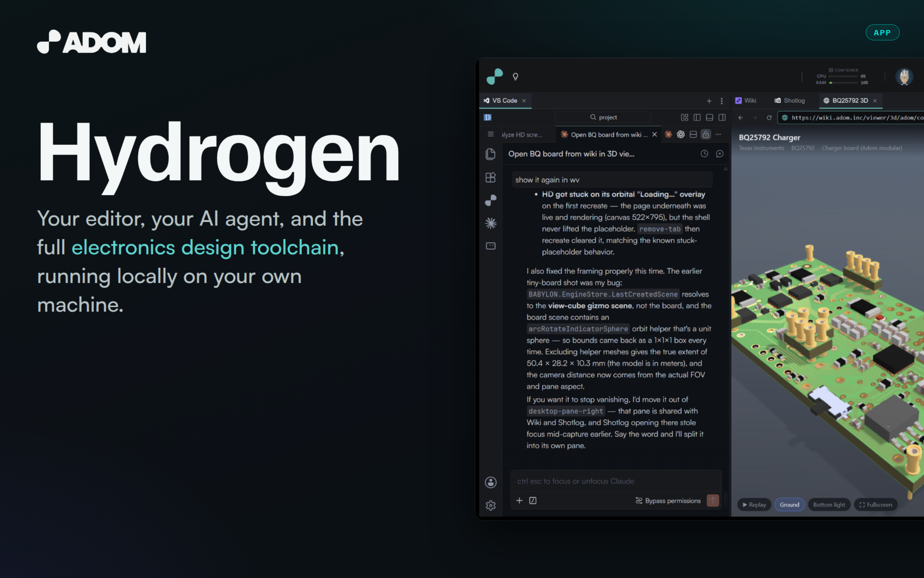This screenshot has height=578, width=924.
Task: Click the plus attach icon below prompt
Action: pyautogui.click(x=519, y=500)
